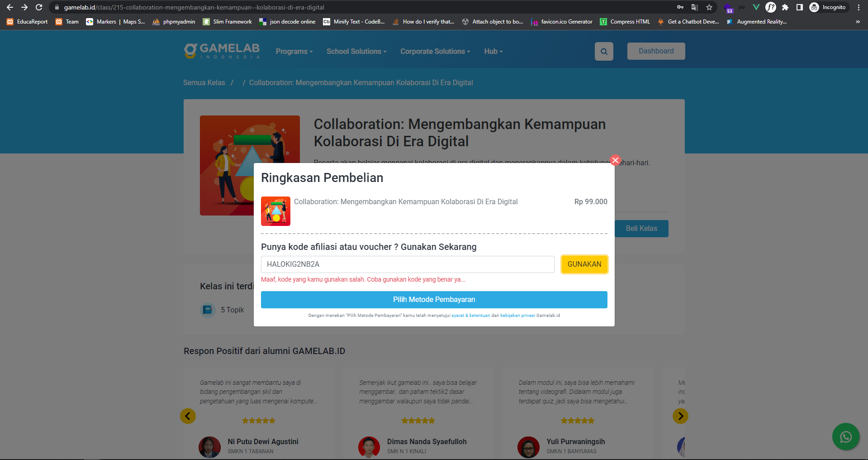
Task: Toggle the browser side panel icon
Action: coord(800,7)
